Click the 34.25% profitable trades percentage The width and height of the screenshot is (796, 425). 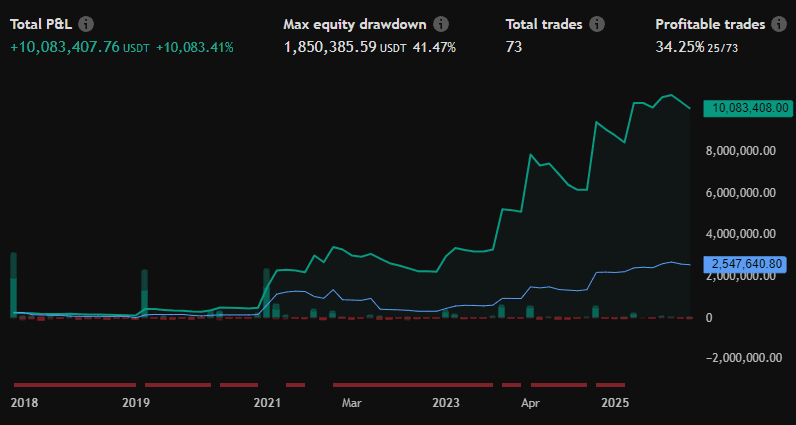coord(678,47)
